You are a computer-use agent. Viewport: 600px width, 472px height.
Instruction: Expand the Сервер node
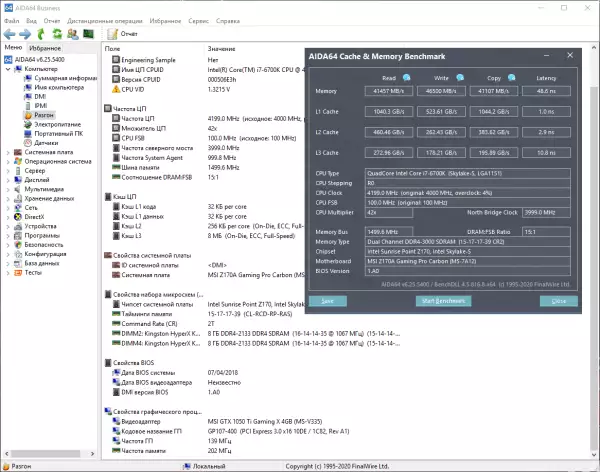coord(8,171)
